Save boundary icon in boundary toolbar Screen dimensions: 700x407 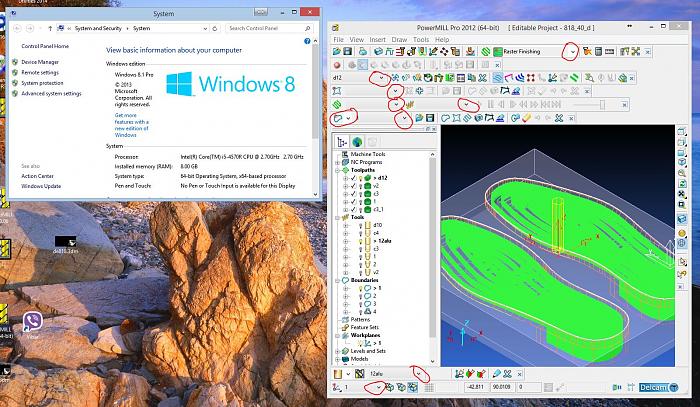430,118
